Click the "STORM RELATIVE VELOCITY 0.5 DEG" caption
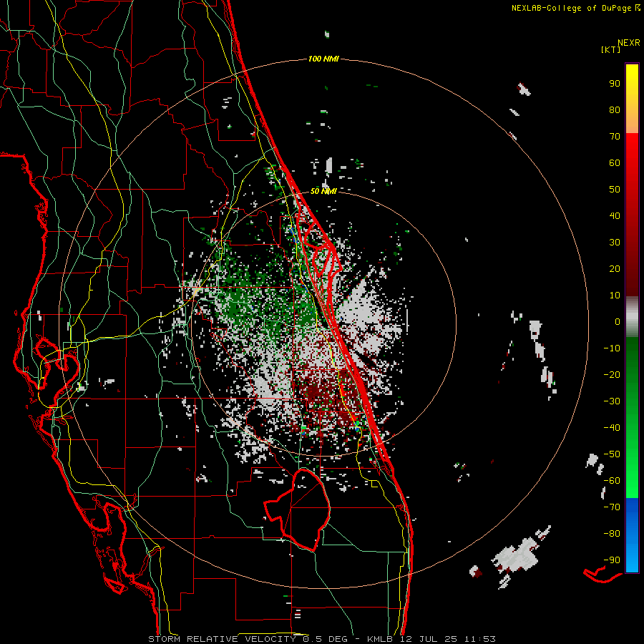The height and width of the screenshot is (644, 644). (x=248, y=639)
